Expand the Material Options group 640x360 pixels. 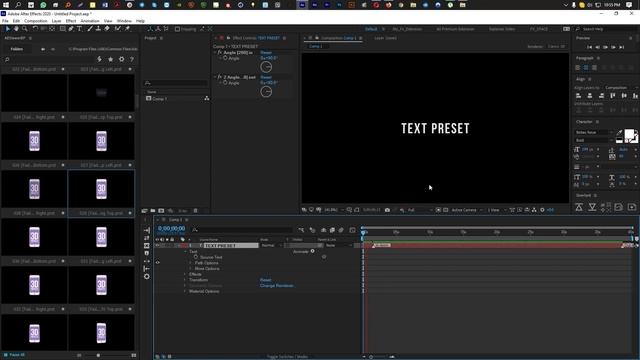[185, 291]
